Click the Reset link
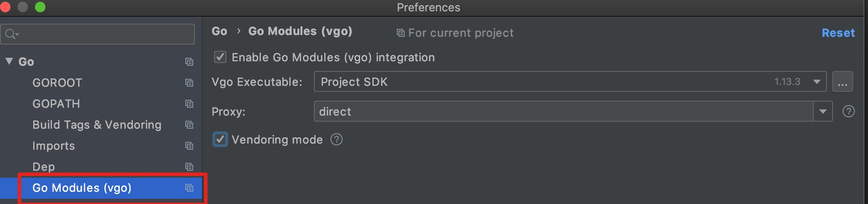The width and height of the screenshot is (868, 204). (x=838, y=33)
